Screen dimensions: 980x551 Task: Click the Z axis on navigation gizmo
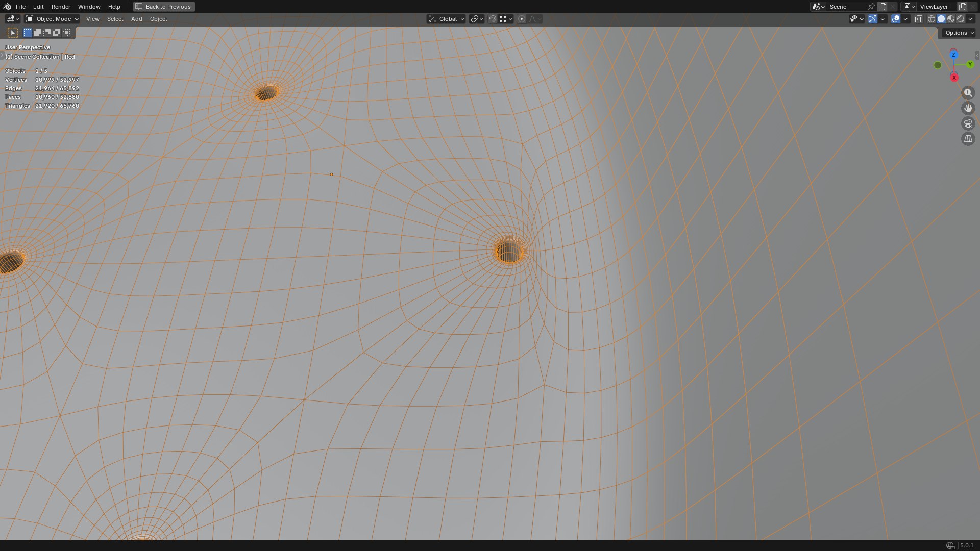coord(953,55)
